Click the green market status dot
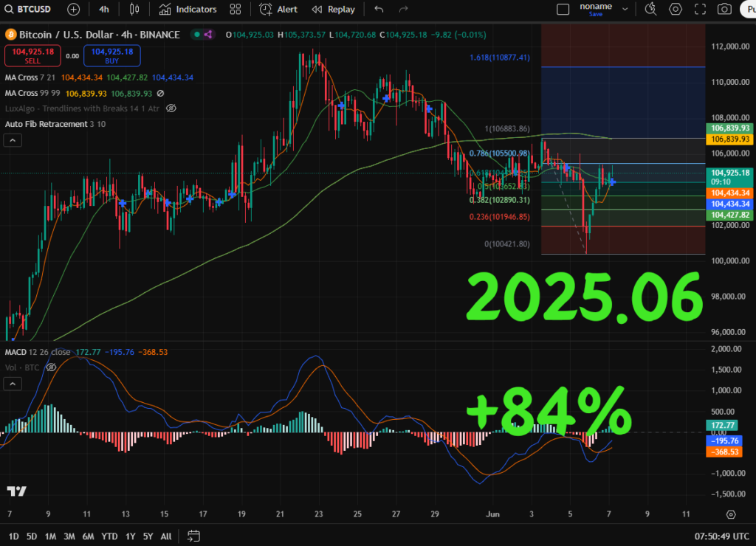The image size is (756, 546). (196, 35)
